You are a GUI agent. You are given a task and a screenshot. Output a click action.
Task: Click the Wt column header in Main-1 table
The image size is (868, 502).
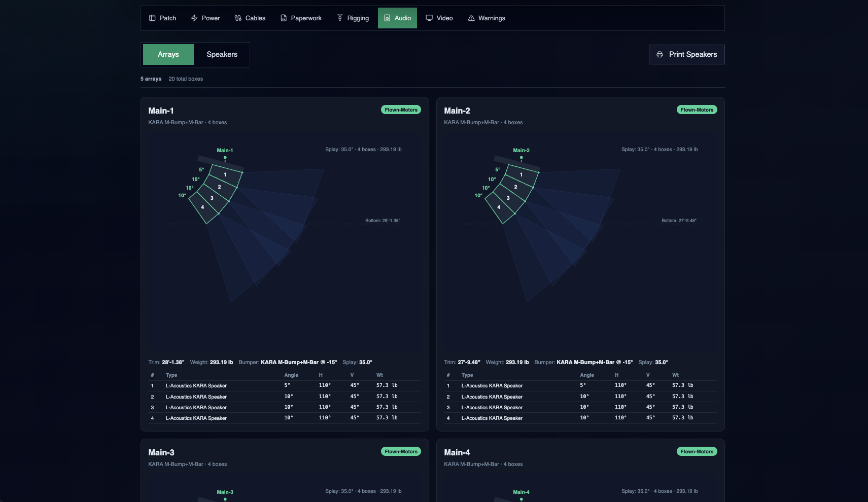(379, 375)
